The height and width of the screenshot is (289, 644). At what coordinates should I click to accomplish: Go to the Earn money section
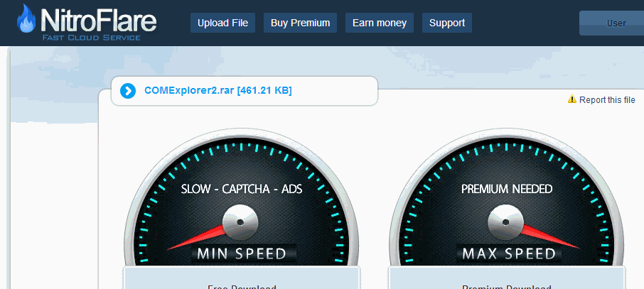380,23
